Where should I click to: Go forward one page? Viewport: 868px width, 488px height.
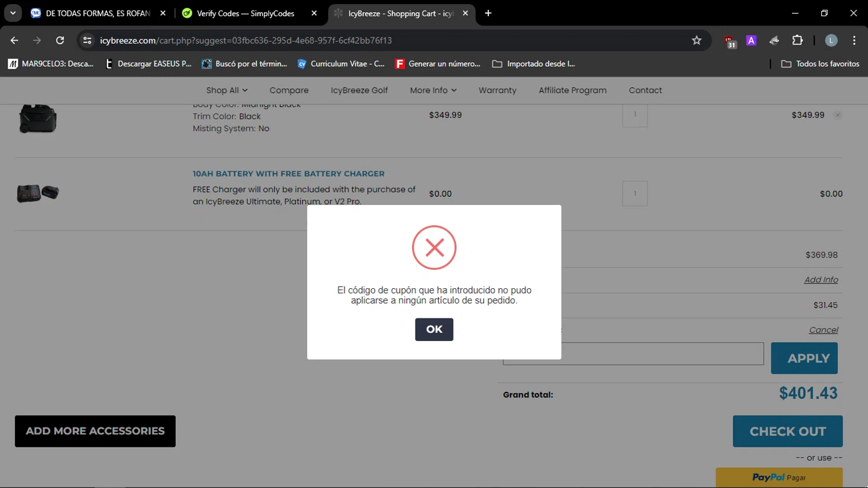click(37, 41)
